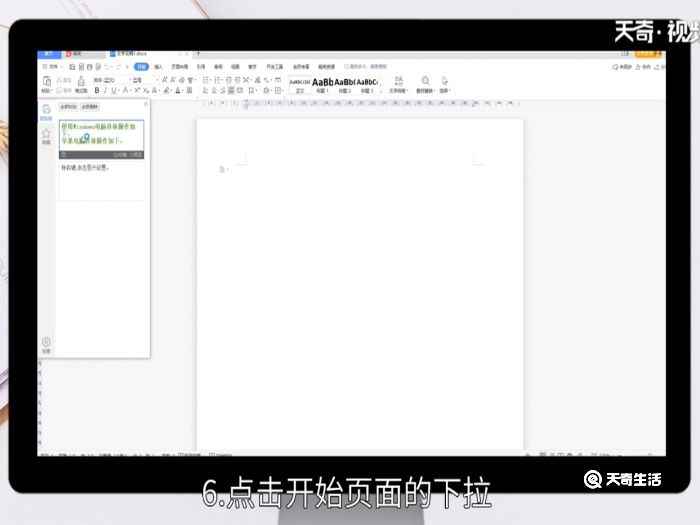Toggle Bold formatting

97,90
